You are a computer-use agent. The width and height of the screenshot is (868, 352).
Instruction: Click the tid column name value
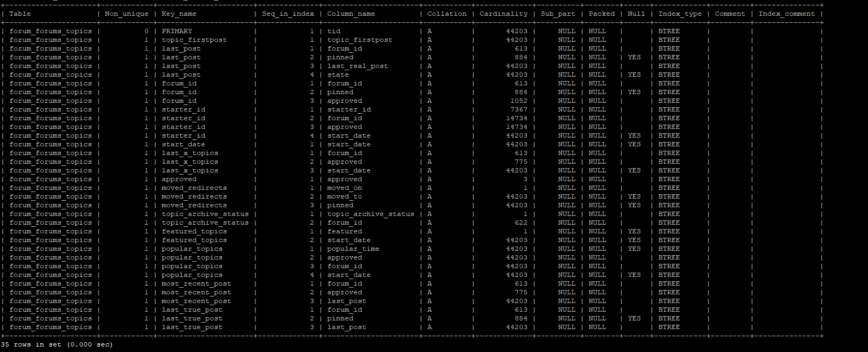pyautogui.click(x=334, y=31)
